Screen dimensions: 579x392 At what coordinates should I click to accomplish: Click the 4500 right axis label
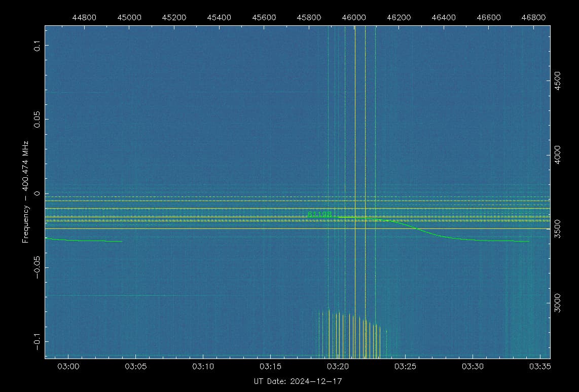pos(557,81)
